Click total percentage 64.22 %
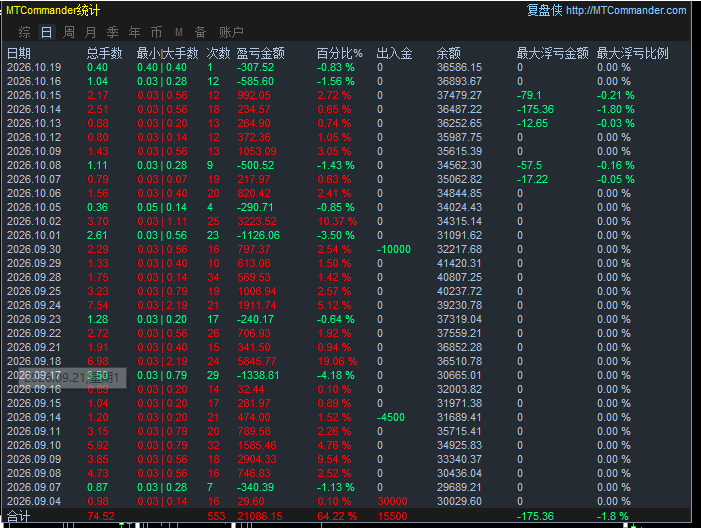This screenshot has height=528, width=701. [337, 516]
